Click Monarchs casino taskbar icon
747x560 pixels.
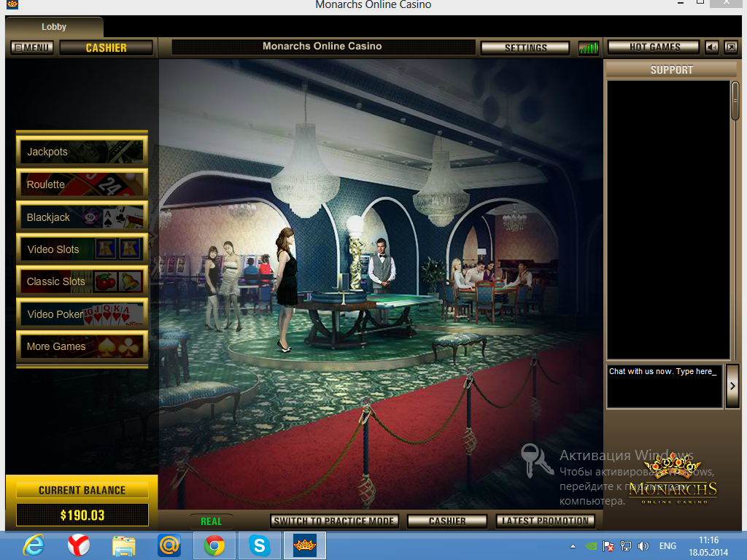(x=305, y=545)
